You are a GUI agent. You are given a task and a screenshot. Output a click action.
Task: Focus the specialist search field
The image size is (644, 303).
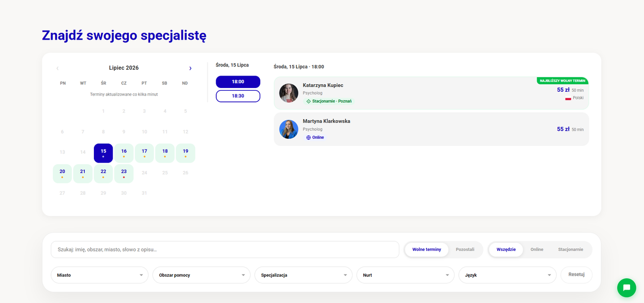(x=225, y=249)
